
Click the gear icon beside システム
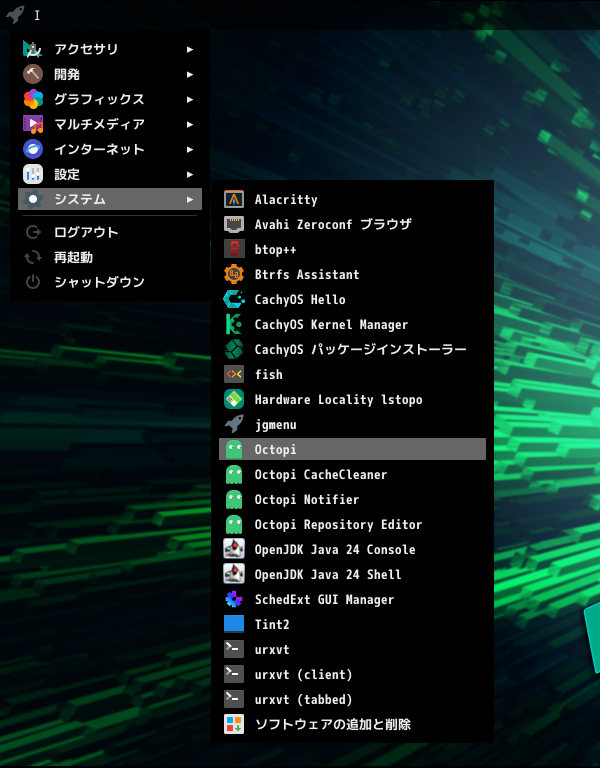33,199
